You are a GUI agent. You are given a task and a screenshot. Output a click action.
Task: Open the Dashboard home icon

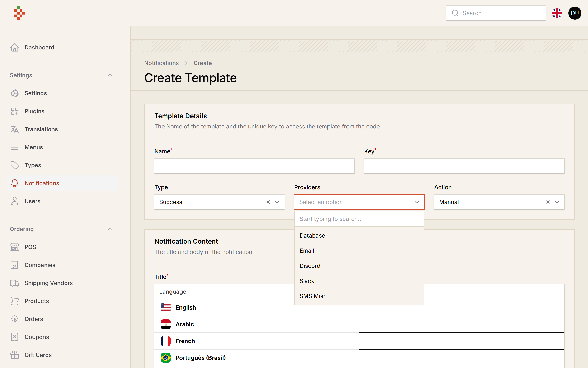point(14,47)
